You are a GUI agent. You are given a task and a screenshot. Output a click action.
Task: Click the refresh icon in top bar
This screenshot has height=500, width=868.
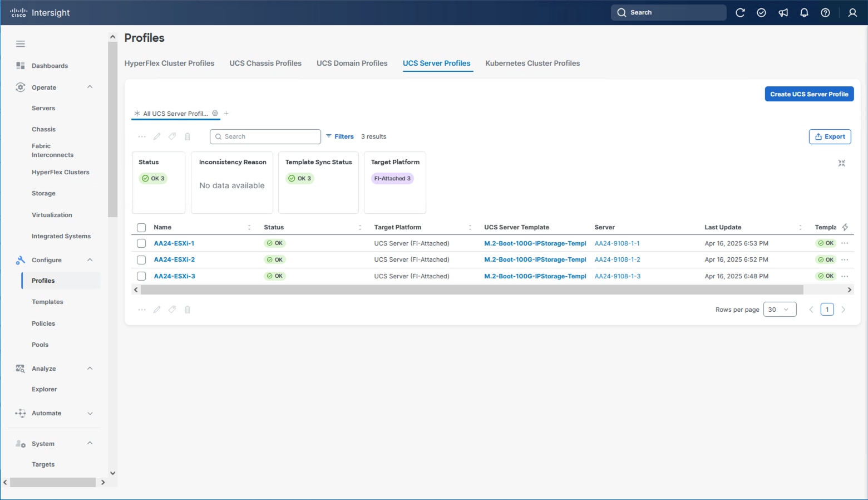pos(740,13)
